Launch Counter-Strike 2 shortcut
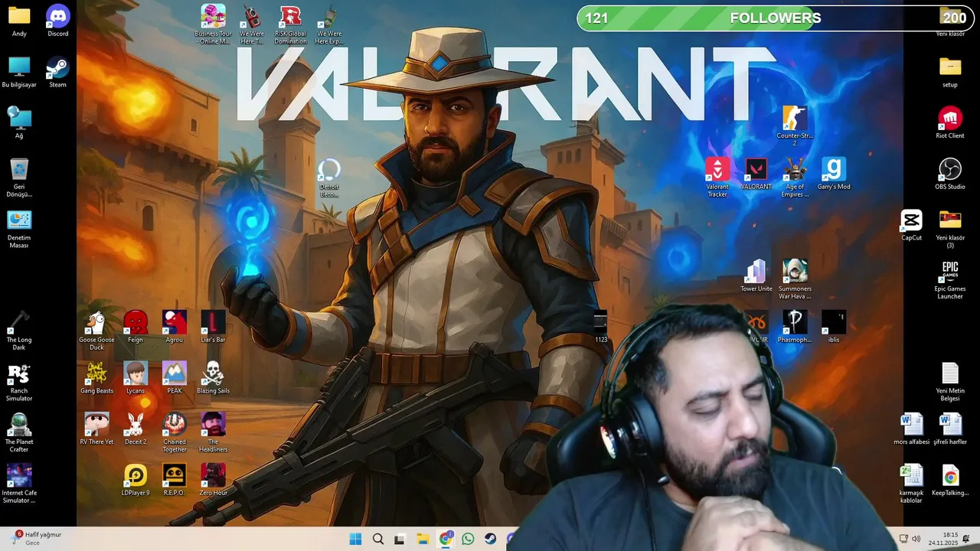The width and height of the screenshot is (980, 551). coord(795,126)
